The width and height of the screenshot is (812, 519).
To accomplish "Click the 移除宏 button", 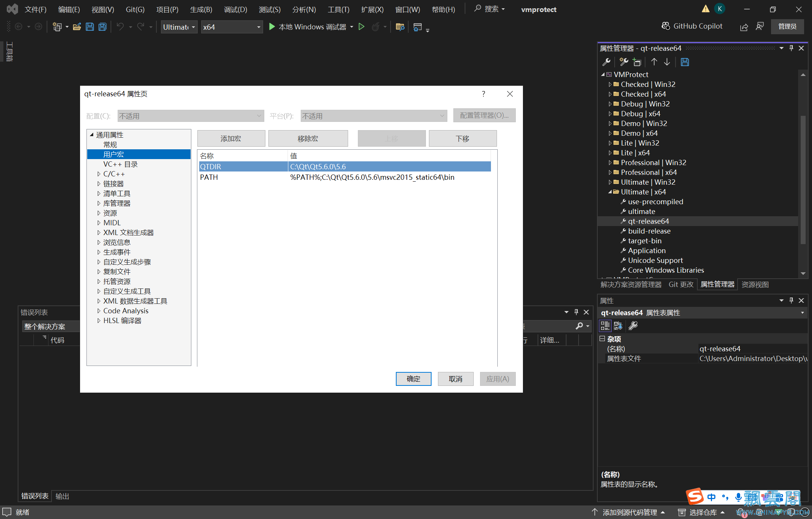I will [x=308, y=138].
